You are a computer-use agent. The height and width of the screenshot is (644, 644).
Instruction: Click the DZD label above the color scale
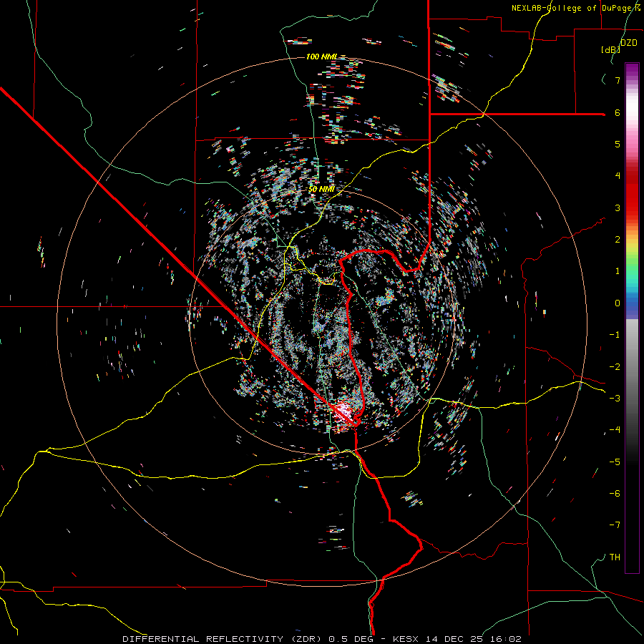pyautogui.click(x=628, y=43)
